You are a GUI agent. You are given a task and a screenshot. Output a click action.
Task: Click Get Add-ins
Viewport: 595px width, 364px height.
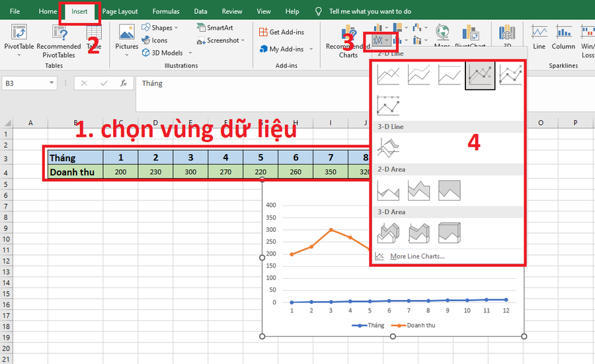[282, 32]
